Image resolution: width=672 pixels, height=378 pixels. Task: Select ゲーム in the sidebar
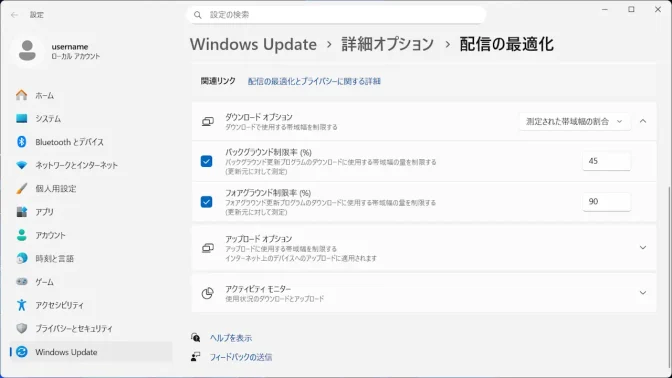91,282
